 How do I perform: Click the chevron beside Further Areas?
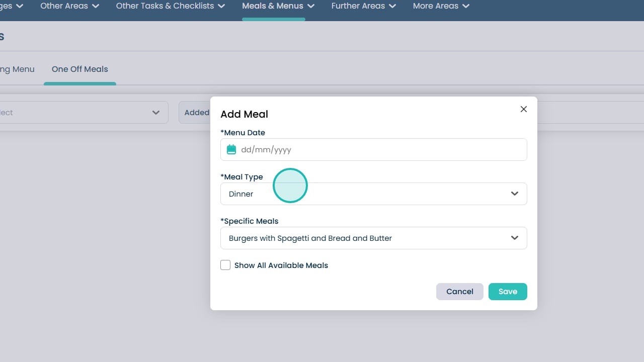point(392,6)
